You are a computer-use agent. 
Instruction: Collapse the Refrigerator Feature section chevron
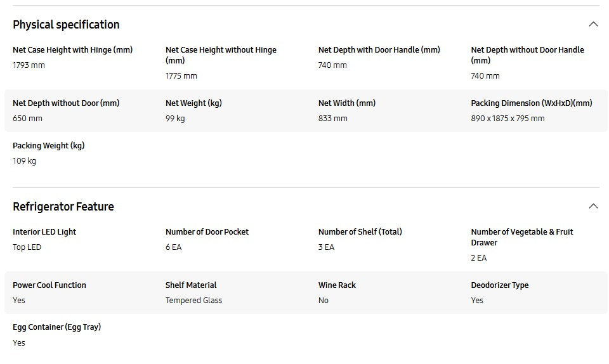click(x=593, y=206)
